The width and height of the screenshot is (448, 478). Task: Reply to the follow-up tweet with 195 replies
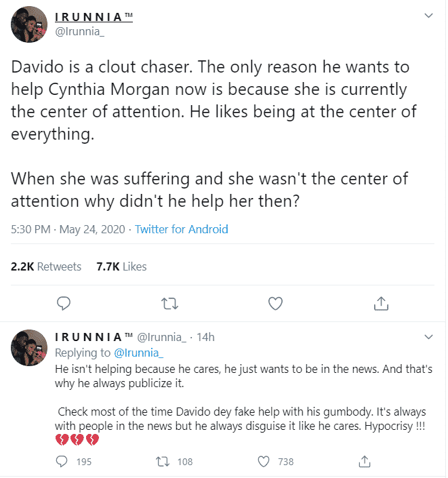click(x=63, y=461)
